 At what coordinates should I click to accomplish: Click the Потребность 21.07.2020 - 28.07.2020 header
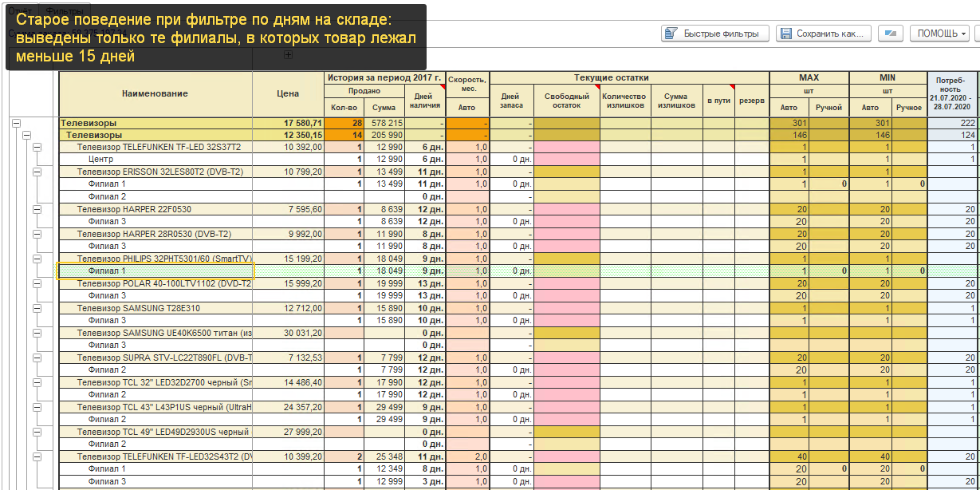pyautogui.click(x=953, y=94)
